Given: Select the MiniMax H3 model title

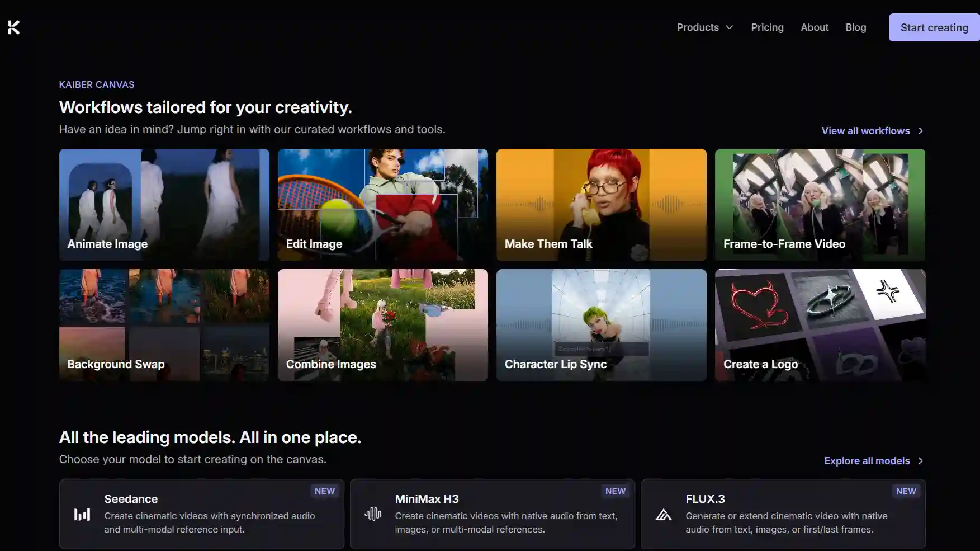Looking at the screenshot, I should [x=427, y=499].
